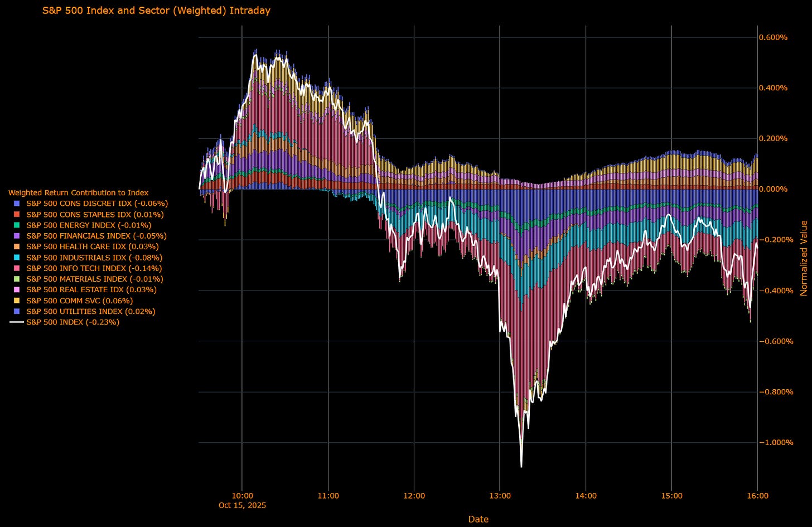Click the −0.400% y-axis tick label
This screenshot has width=812, height=527.
point(773,291)
